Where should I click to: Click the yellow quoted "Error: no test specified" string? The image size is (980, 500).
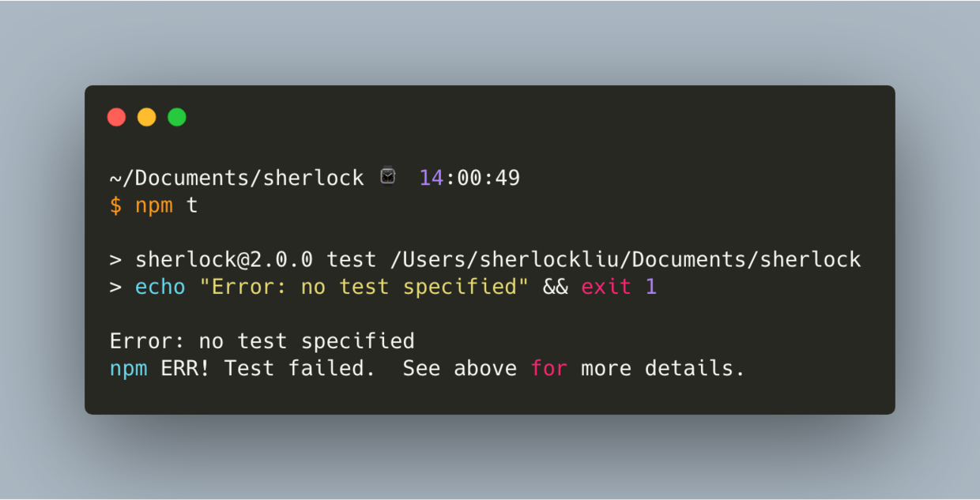364,287
